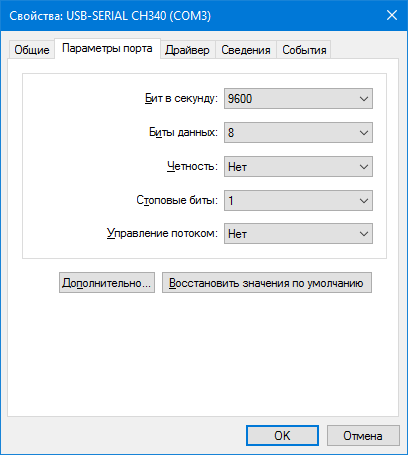Click the Отмена button
Image resolution: width=408 pixels, height=455 pixels.
point(363,436)
